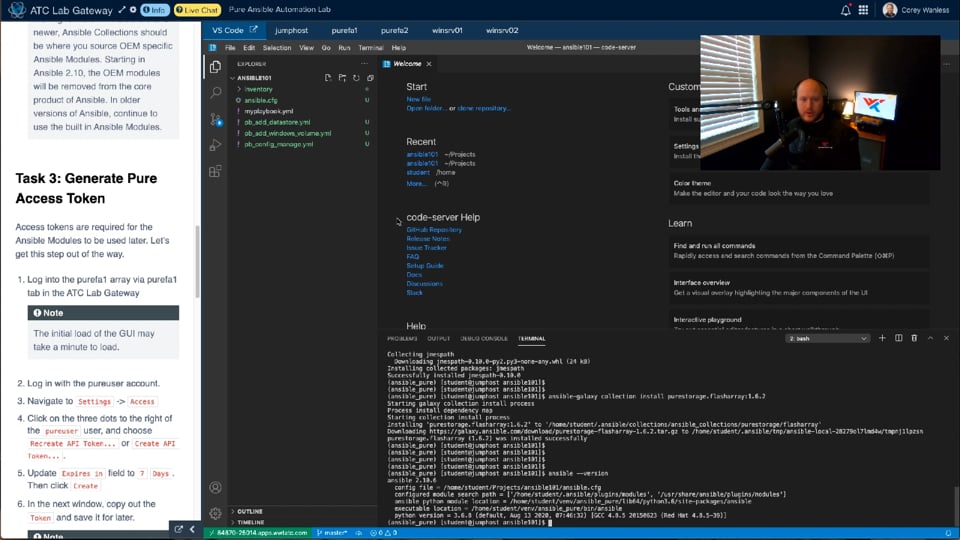Select the VS Code lab tab
The height and width of the screenshot is (540, 960).
tap(234, 30)
